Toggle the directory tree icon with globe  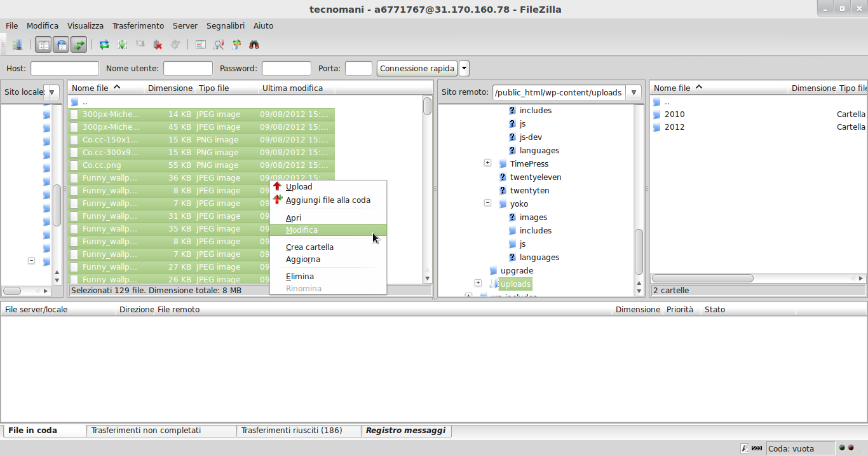(x=61, y=45)
